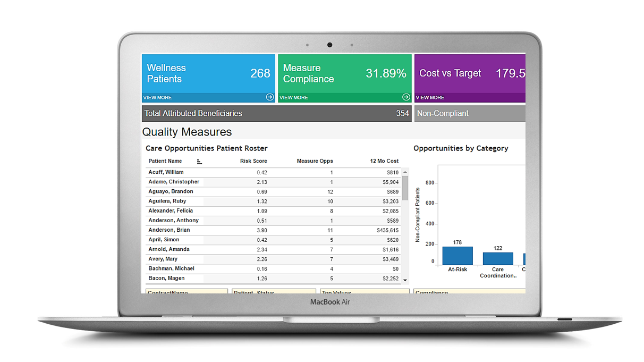Click roster scrollbar up arrow
The height and width of the screenshot is (362, 644).
[405, 172]
